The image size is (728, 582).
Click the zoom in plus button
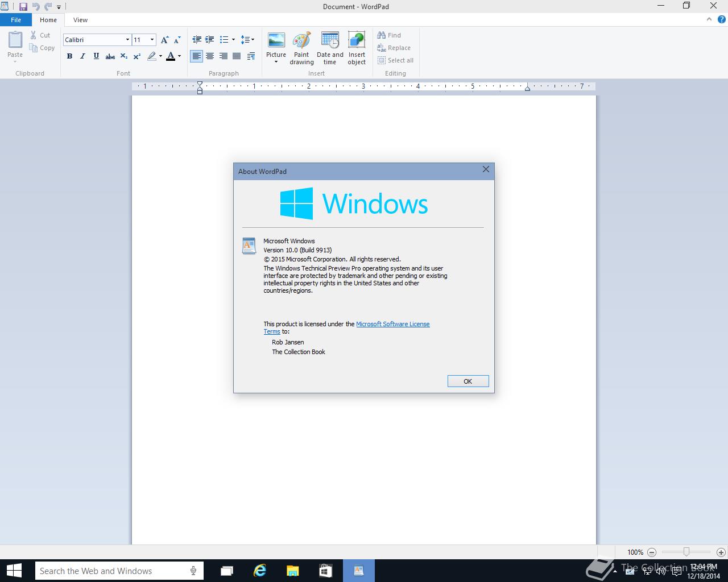[x=721, y=552]
